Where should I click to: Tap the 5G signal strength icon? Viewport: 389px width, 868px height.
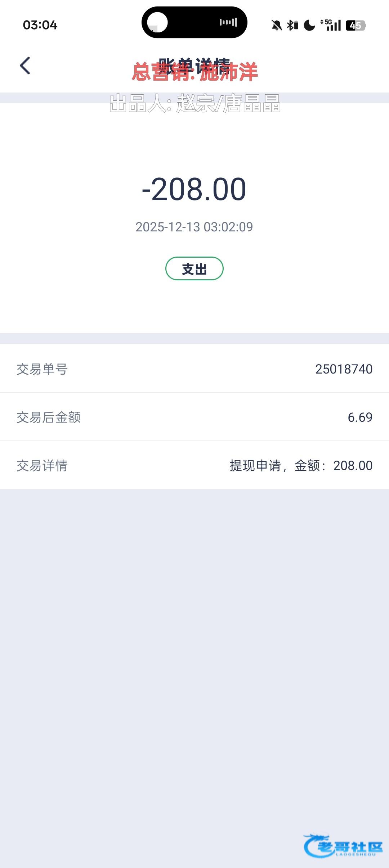[331, 25]
